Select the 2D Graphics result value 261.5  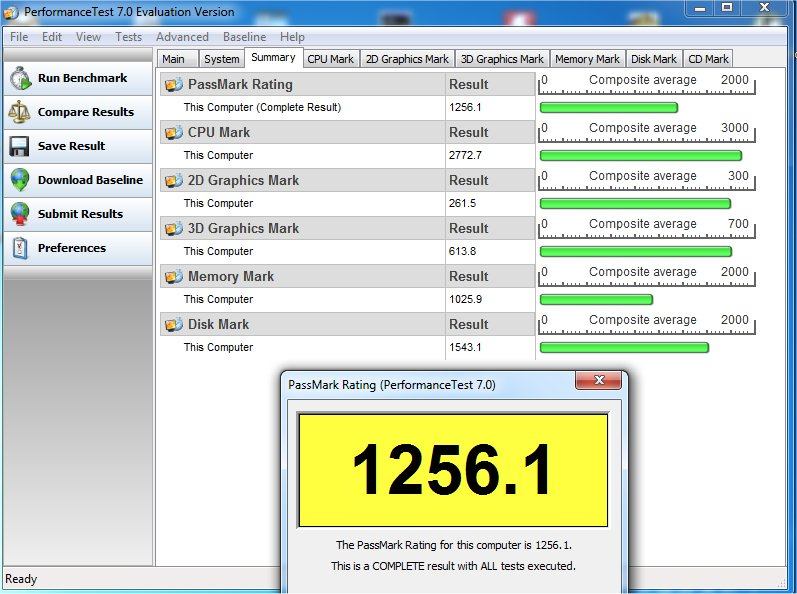[x=463, y=204]
